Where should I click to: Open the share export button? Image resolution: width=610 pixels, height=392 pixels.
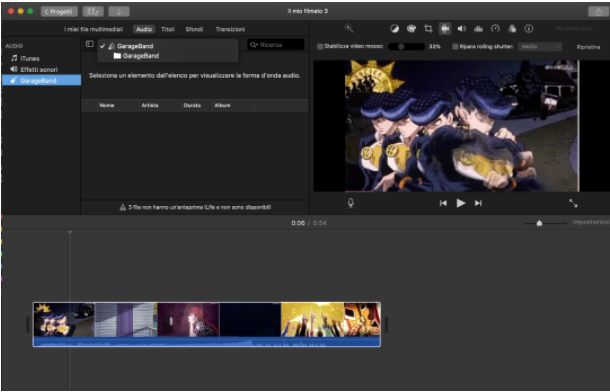(598, 12)
